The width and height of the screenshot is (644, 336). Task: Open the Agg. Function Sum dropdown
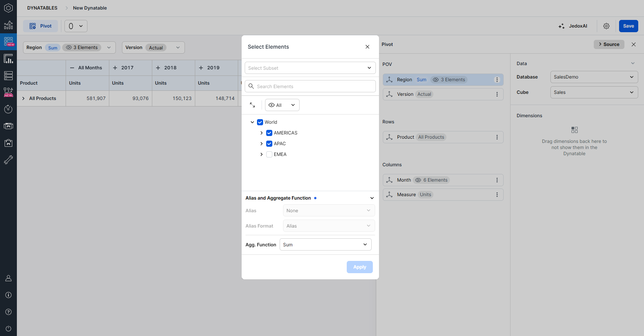(326, 244)
